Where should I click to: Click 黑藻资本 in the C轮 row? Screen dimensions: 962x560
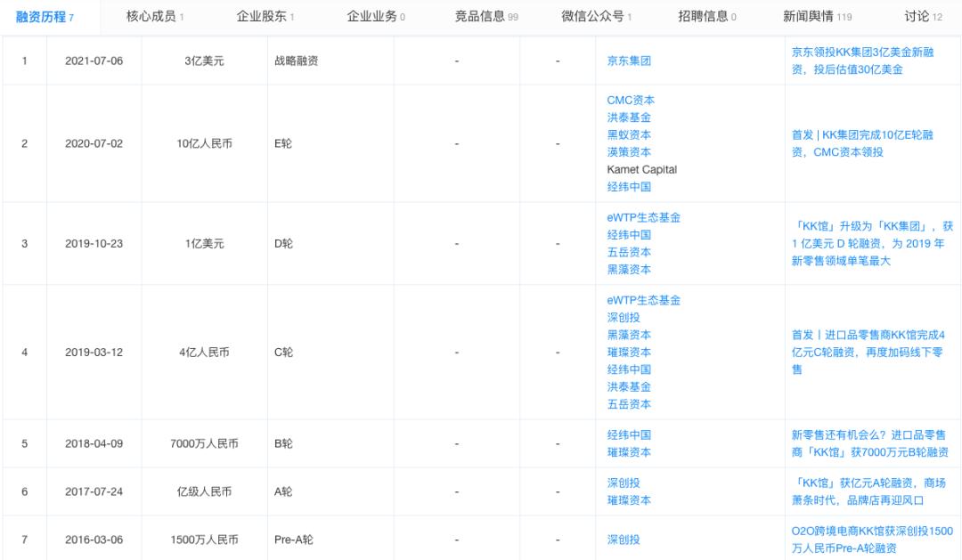tap(629, 334)
